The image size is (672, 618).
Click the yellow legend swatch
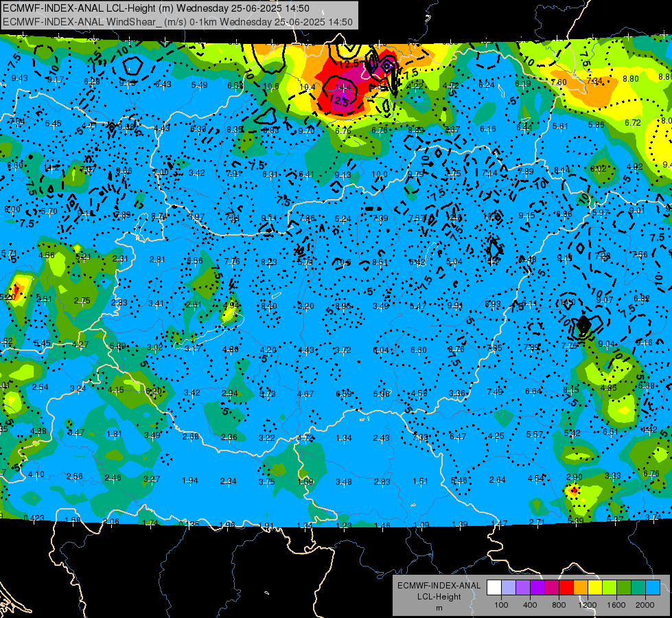tap(595, 588)
